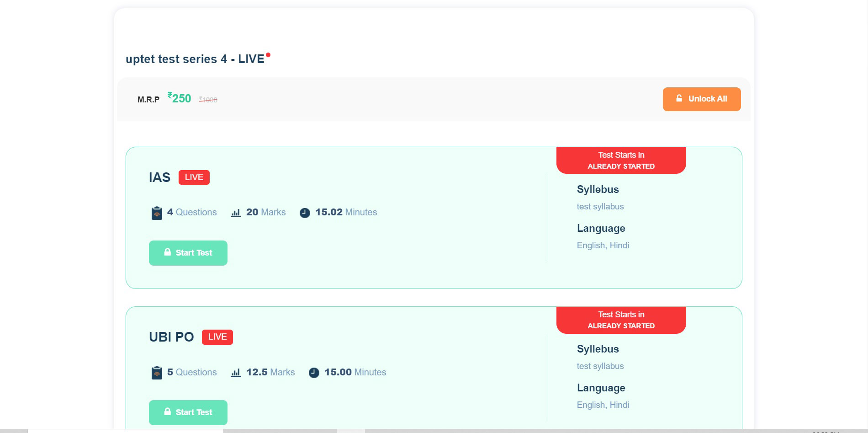Click the LIVE badge next to UBI PO
Image resolution: width=868 pixels, height=433 pixels.
click(x=217, y=337)
